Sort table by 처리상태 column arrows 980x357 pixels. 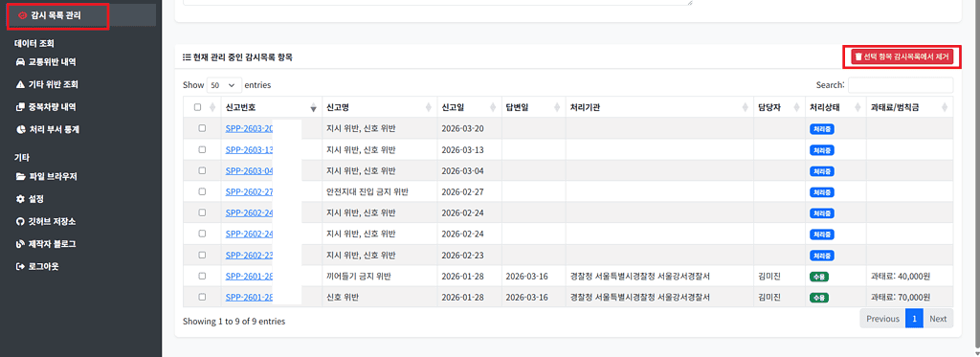tap(857, 107)
